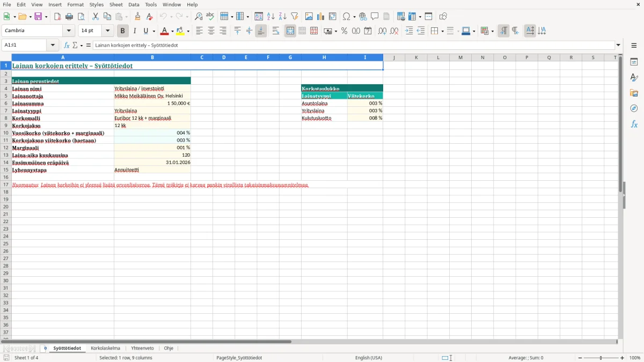The image size is (644, 362).
Task: Click the zoom slider handle
Action: 601,358
